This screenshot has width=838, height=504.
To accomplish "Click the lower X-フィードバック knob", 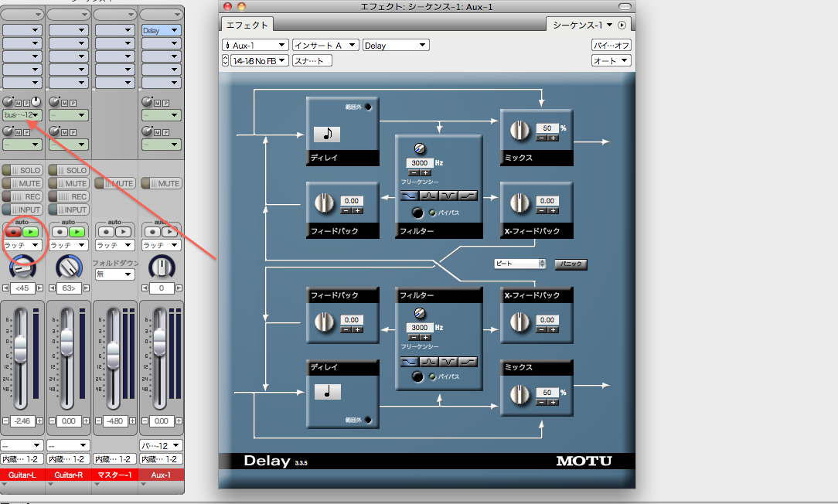I will 519,322.
